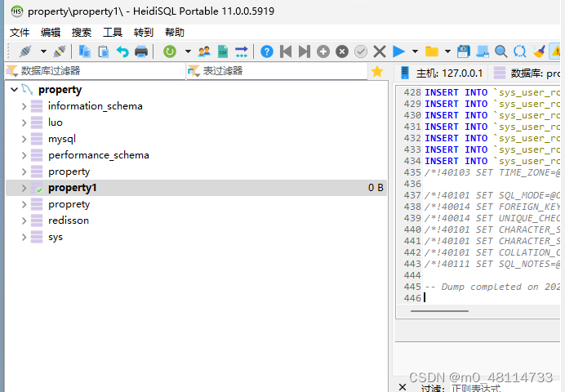Select the luo database

56,122
